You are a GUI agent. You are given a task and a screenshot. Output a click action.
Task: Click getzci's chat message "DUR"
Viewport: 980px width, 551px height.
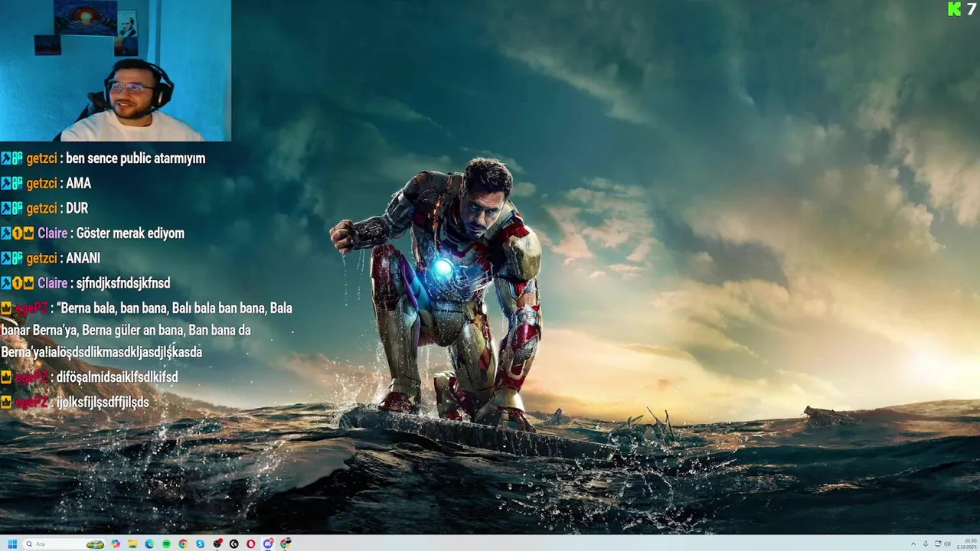(x=77, y=208)
